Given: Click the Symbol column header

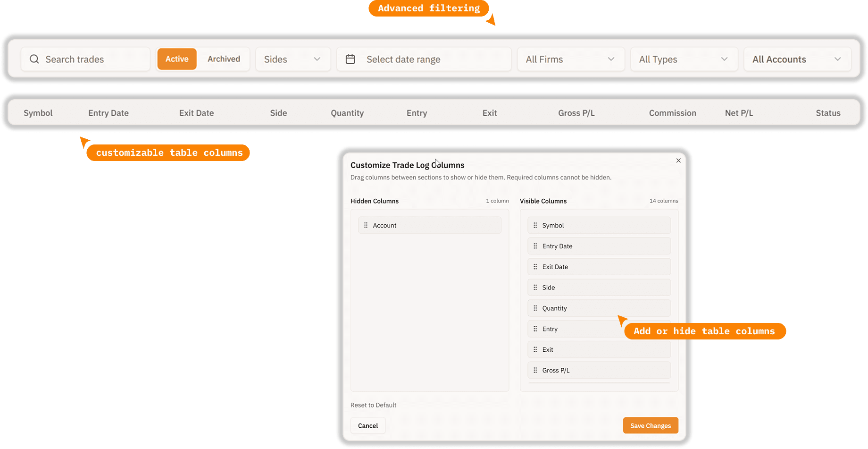Looking at the screenshot, I should pyautogui.click(x=38, y=113).
